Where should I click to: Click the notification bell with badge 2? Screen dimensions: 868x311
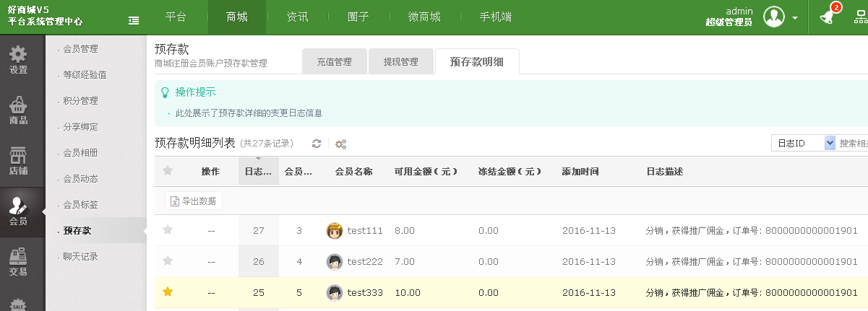click(827, 17)
